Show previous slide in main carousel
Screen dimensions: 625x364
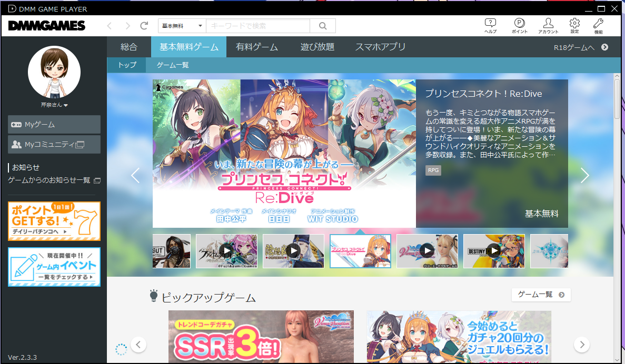135,175
